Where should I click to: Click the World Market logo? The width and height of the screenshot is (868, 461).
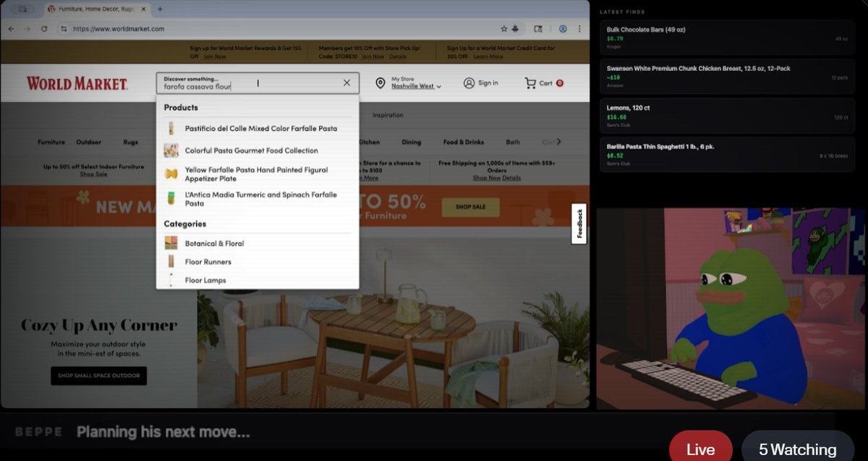pyautogui.click(x=77, y=84)
